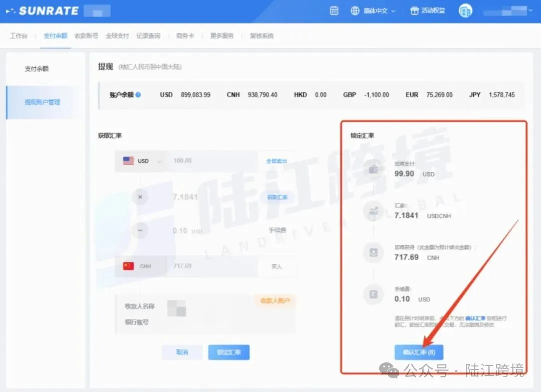
Task: Click the account avatar icon
Action: pyautogui.click(x=465, y=11)
